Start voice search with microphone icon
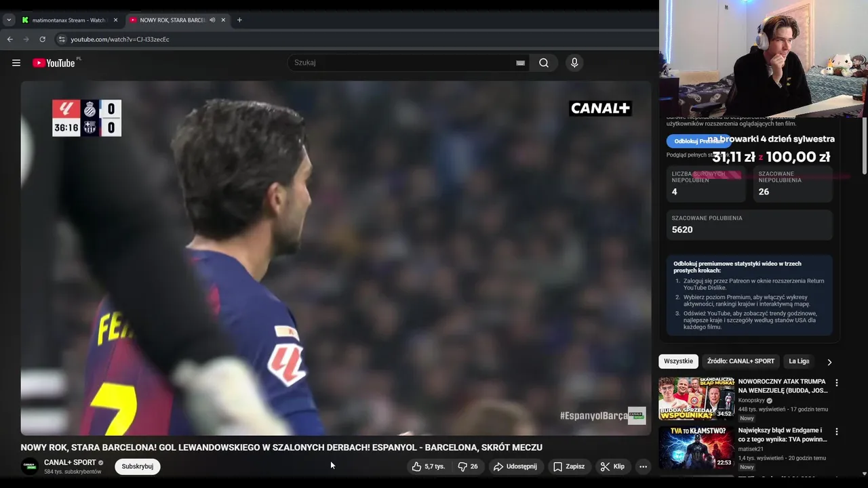Screen dimensions: 868x488 [574, 63]
